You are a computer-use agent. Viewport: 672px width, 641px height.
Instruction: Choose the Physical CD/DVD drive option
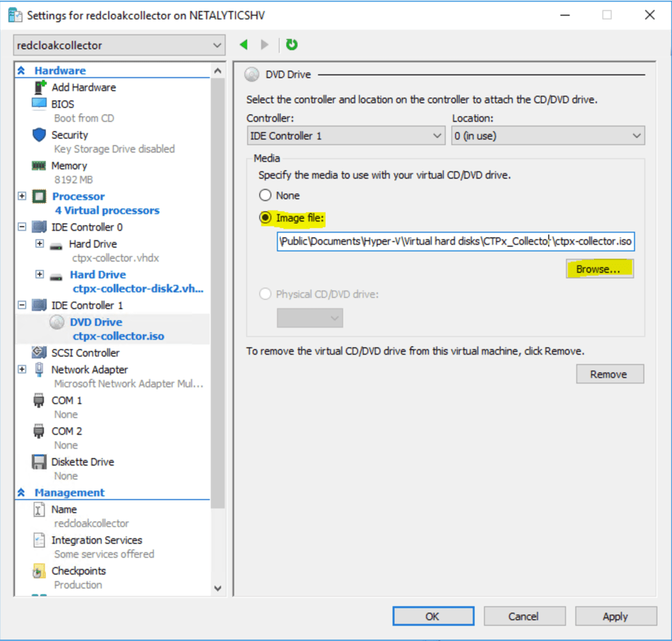click(265, 293)
